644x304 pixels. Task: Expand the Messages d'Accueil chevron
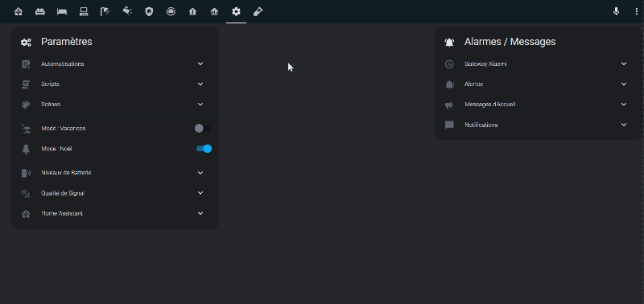624,105
